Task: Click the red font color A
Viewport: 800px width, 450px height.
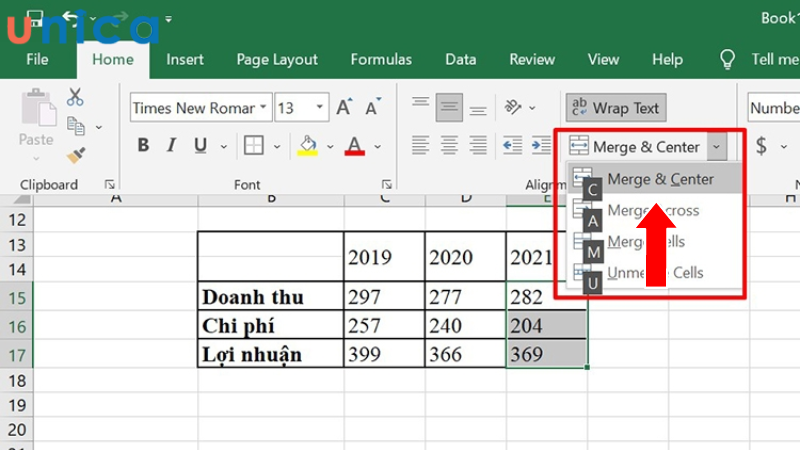Action: [355, 146]
